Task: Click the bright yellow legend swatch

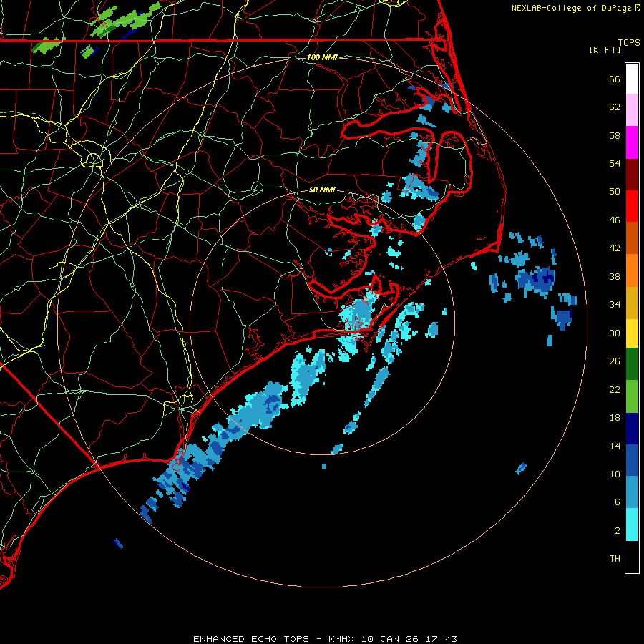Action: [x=632, y=333]
